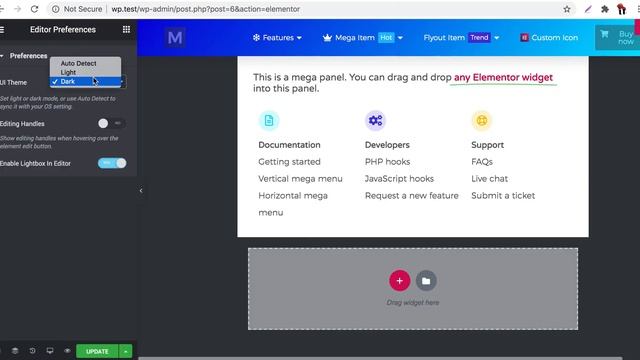640x360 pixels.
Task: Click the Drag widget here drop area
Action: click(x=413, y=289)
